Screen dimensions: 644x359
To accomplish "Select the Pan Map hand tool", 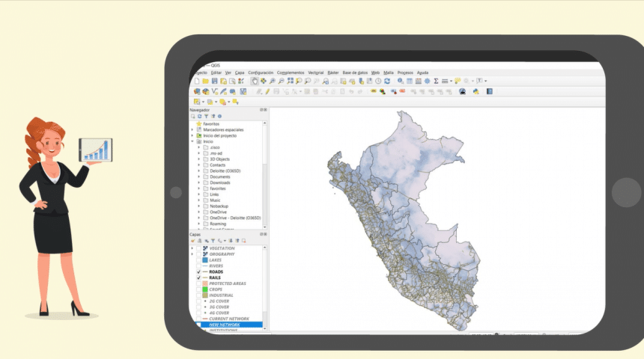I will tap(255, 81).
